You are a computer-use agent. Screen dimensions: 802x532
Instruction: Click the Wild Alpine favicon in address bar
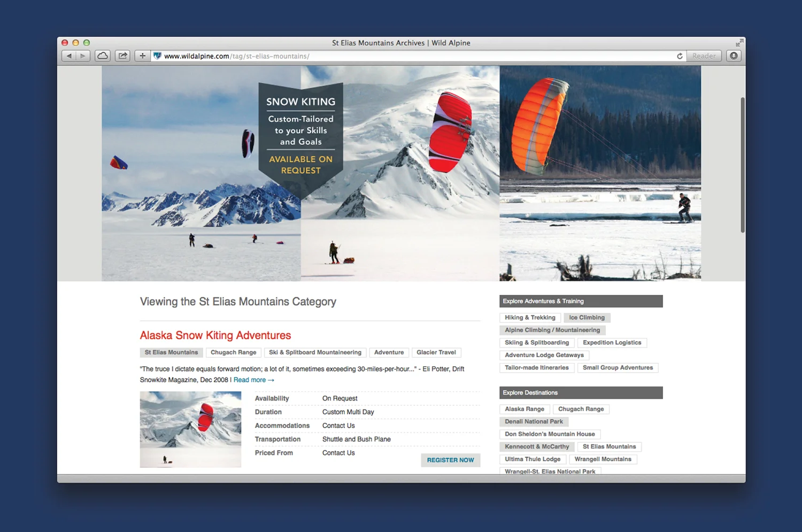coord(157,56)
